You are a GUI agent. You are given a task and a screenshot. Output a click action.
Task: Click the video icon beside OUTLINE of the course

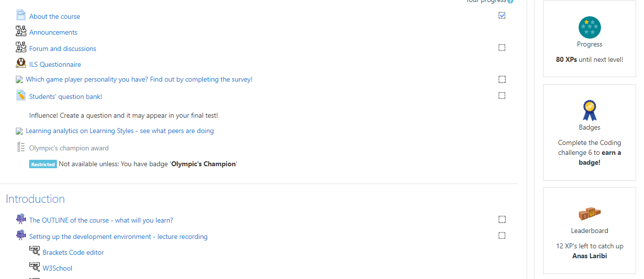[x=21, y=219]
